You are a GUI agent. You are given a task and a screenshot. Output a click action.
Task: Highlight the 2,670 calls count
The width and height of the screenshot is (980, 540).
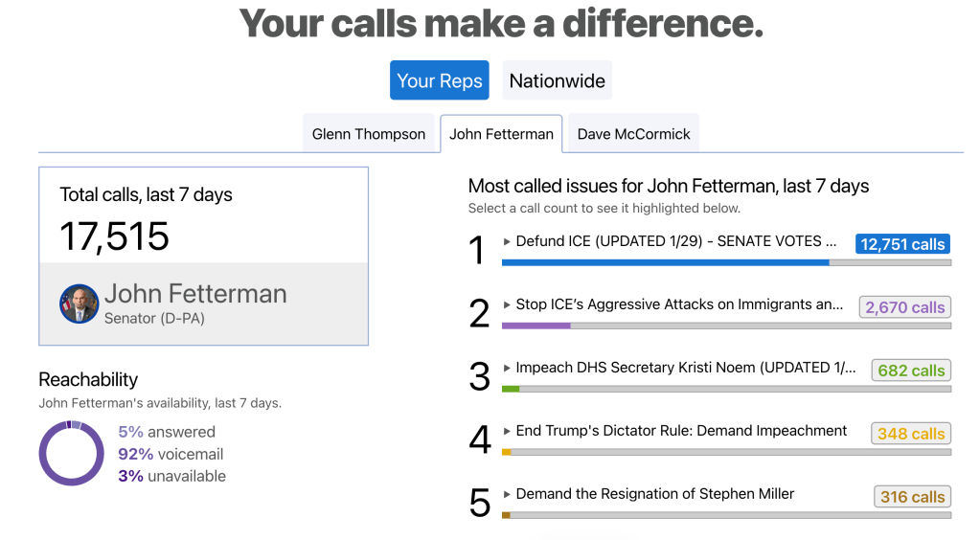click(x=904, y=307)
